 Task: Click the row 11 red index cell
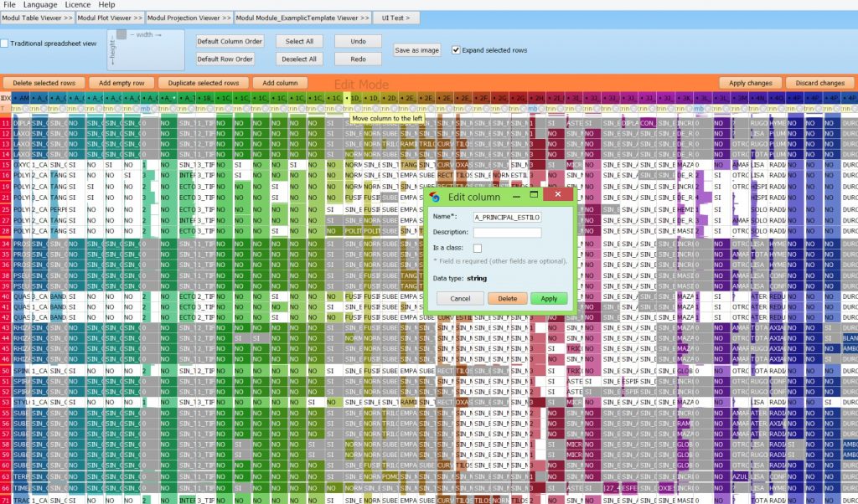[6, 123]
